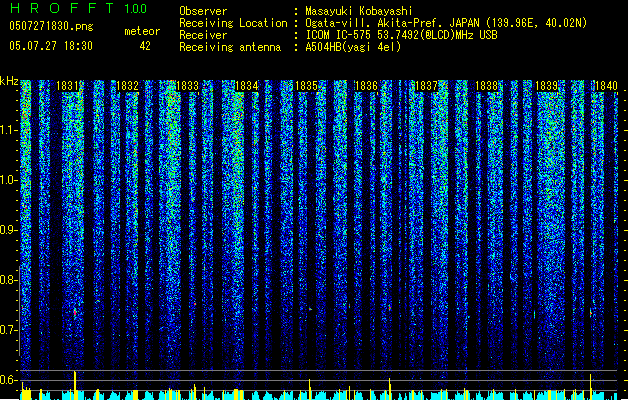Viewport: 629px width, 400px height.
Task: Click the 0.8 kHz axis label
Action: (x=9, y=280)
